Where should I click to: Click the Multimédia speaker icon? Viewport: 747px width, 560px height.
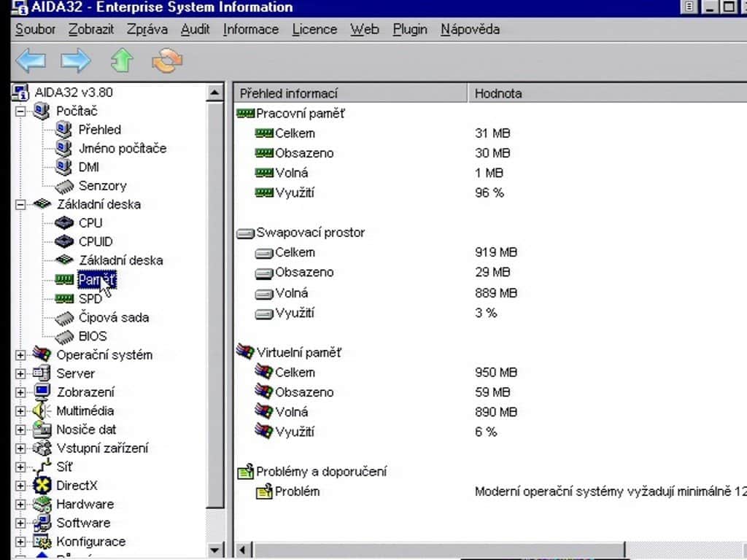click(42, 411)
